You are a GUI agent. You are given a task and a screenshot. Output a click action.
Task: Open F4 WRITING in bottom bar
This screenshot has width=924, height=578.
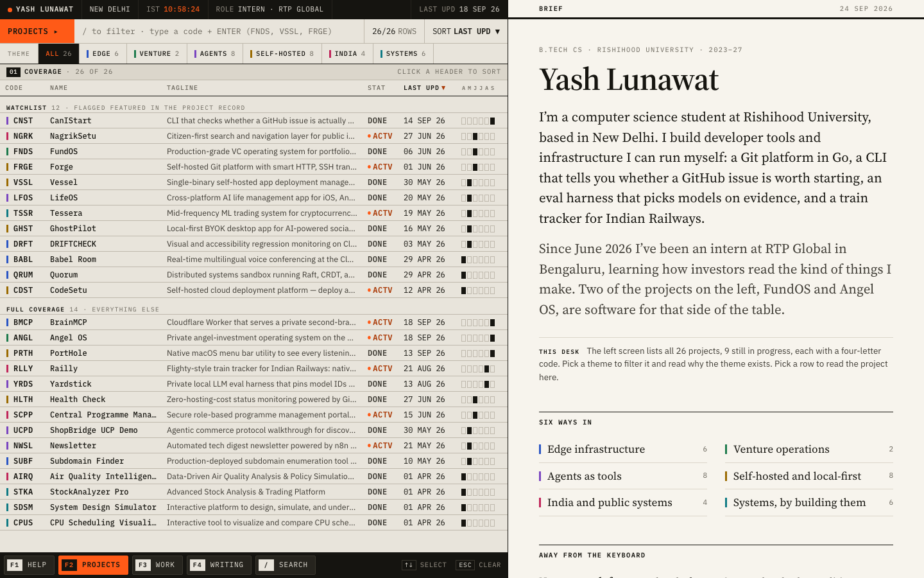click(219, 565)
